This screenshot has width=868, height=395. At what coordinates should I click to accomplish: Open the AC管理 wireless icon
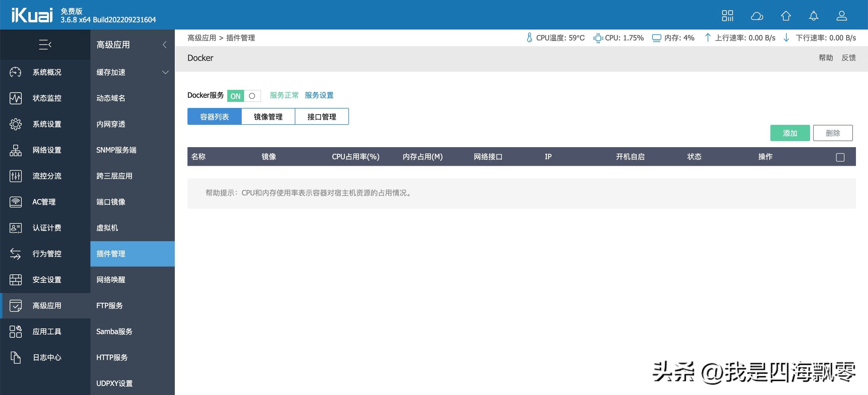[x=15, y=202]
